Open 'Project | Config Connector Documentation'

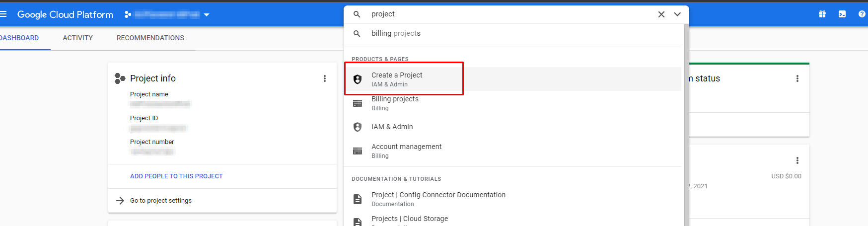pos(513,199)
